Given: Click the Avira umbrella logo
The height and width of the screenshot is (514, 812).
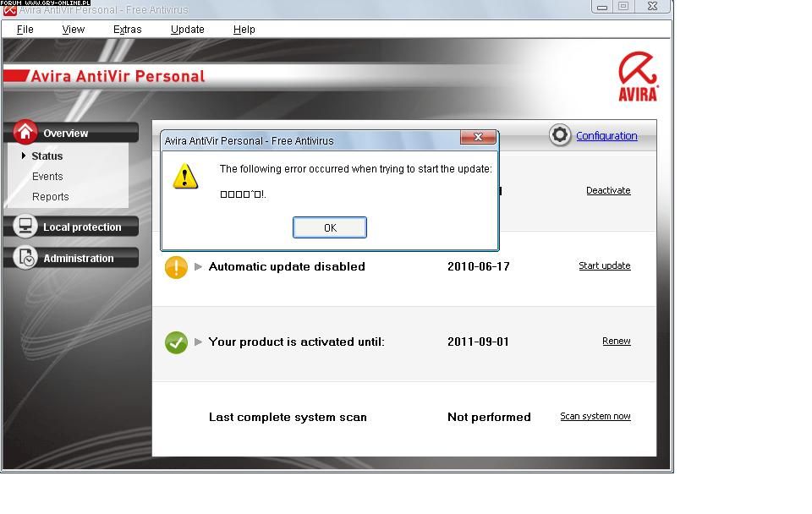Looking at the screenshot, I should click(638, 76).
